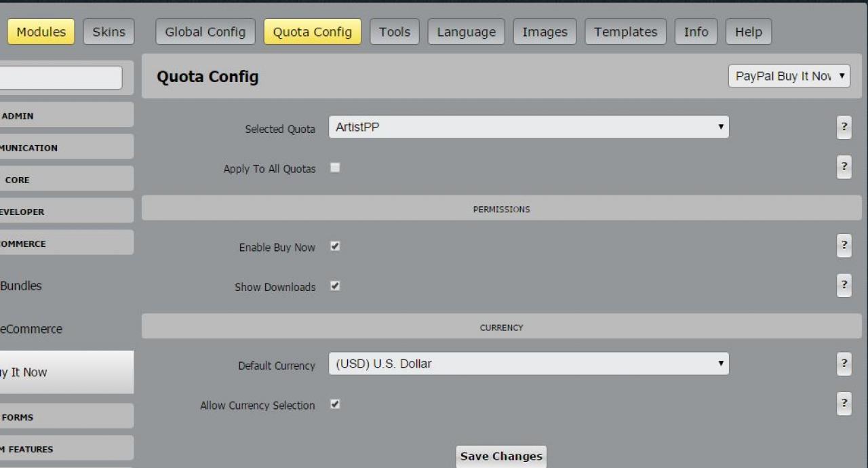Go to the Templates tab
868x468 pixels.
pos(625,32)
